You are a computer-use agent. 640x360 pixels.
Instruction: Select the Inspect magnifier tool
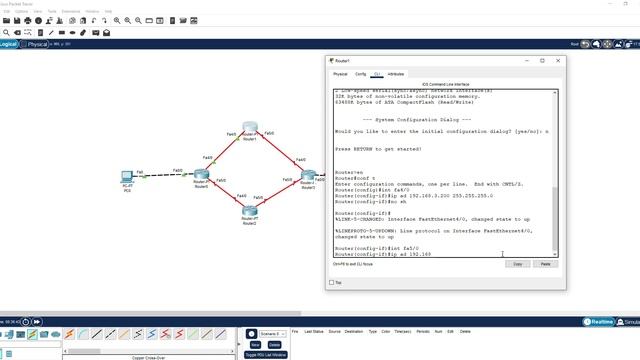6,33
